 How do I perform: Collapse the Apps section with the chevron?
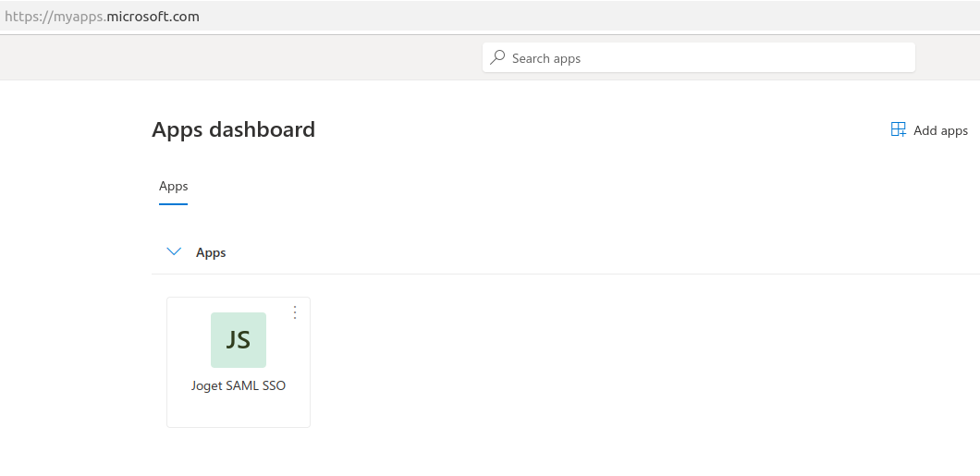coord(173,251)
